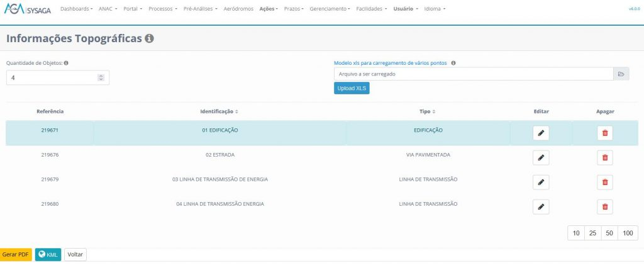Click the trash icon for 02 ESTRADA
Image resolution: width=644 pixels, height=265 pixels.
point(605,157)
